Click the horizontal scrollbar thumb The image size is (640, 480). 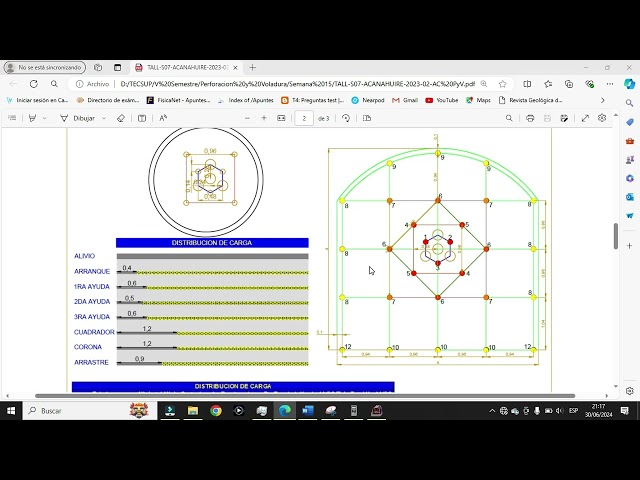(x=305, y=396)
